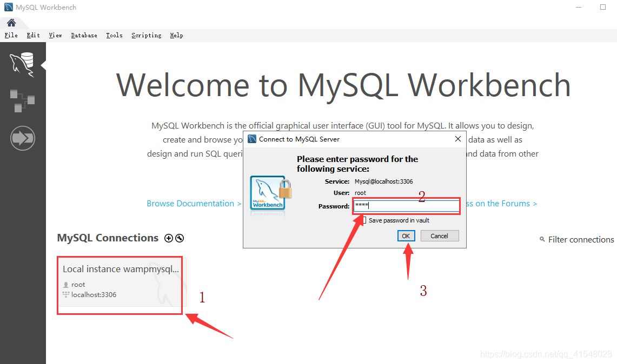Open the Models sidebar icon
This screenshot has width=617, height=364.
(x=22, y=101)
